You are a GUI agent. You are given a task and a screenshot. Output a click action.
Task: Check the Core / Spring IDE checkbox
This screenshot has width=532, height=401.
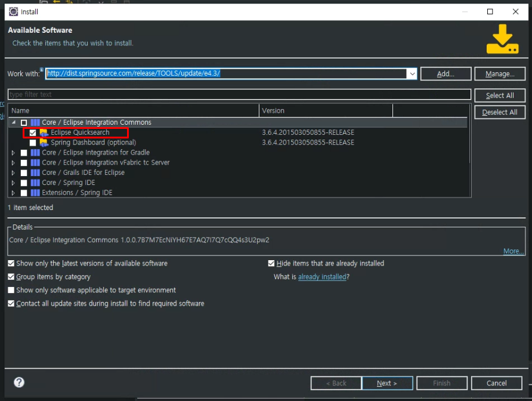point(24,183)
